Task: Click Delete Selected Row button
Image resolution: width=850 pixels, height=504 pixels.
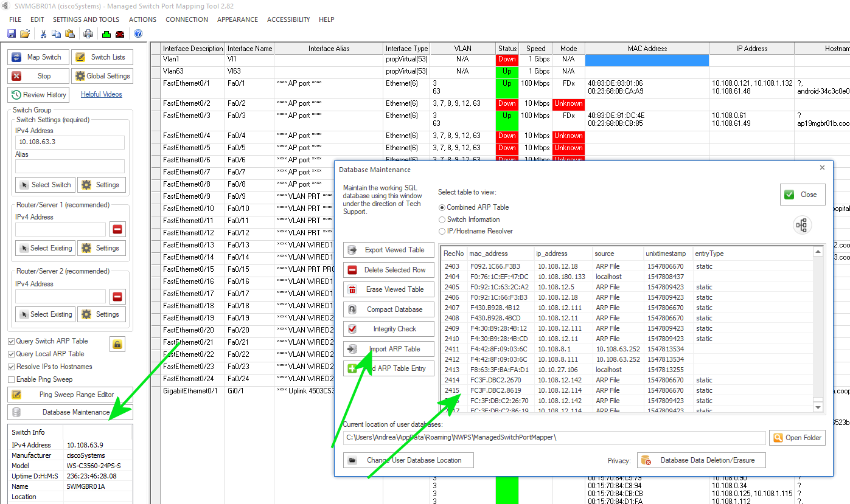Action: [x=389, y=270]
